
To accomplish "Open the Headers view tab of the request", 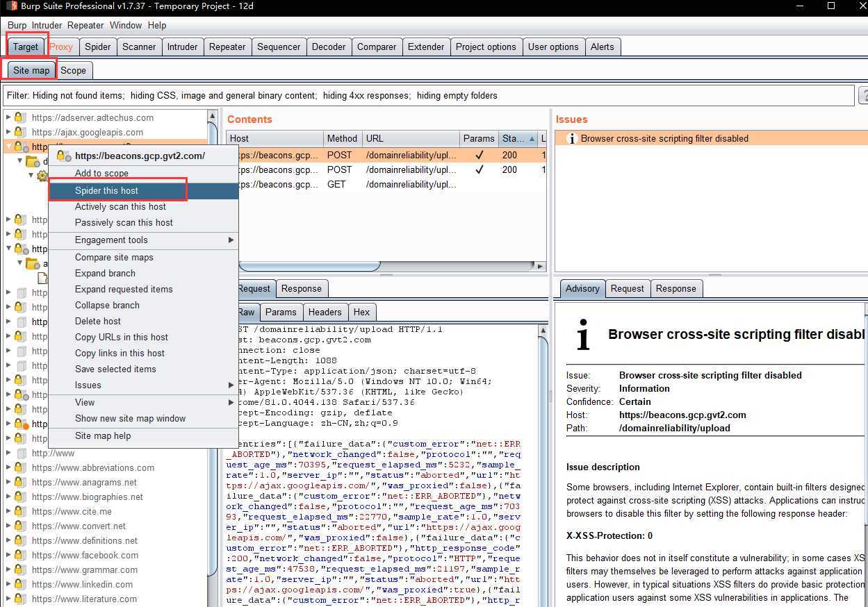I will (x=325, y=312).
